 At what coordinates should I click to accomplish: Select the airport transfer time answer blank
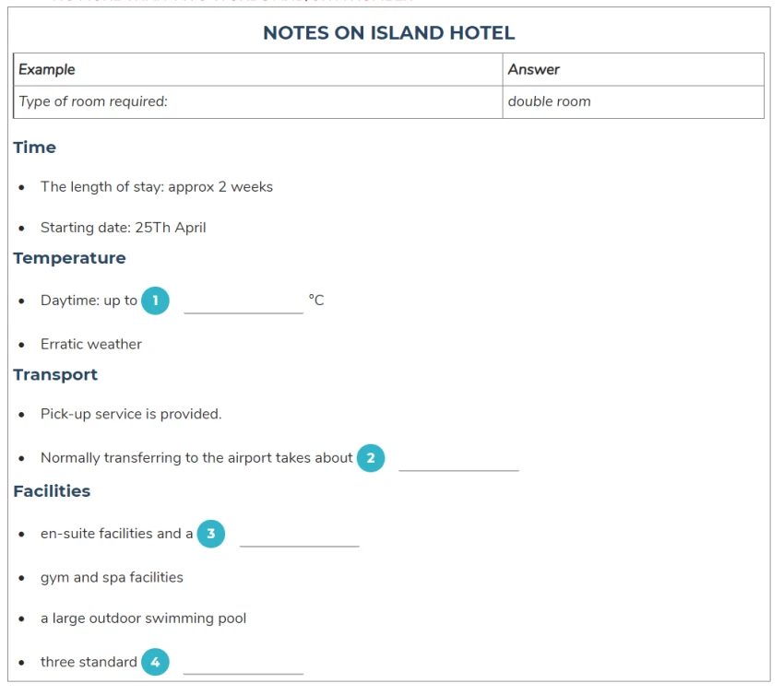click(458, 460)
